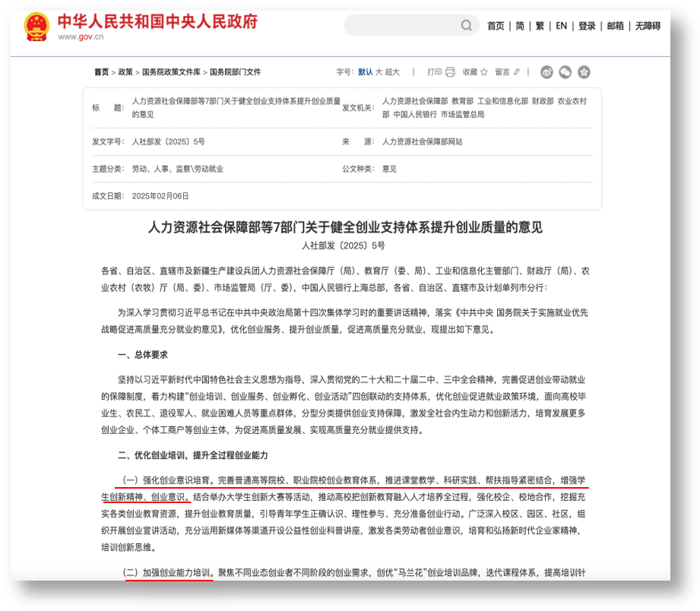Image resolution: width=700 pixels, height=611 pixels.
Task: Click the main article headline
Action: click(345, 226)
